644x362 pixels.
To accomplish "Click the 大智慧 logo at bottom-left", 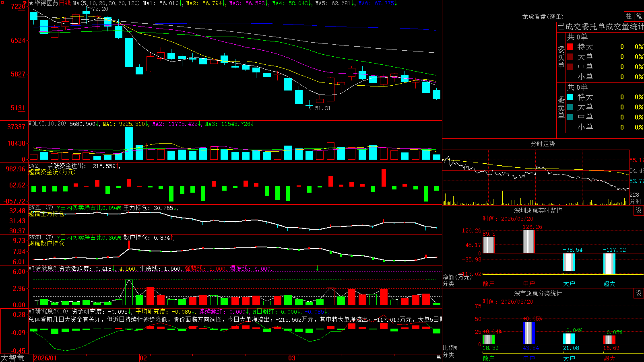I will pyautogui.click(x=12, y=358).
